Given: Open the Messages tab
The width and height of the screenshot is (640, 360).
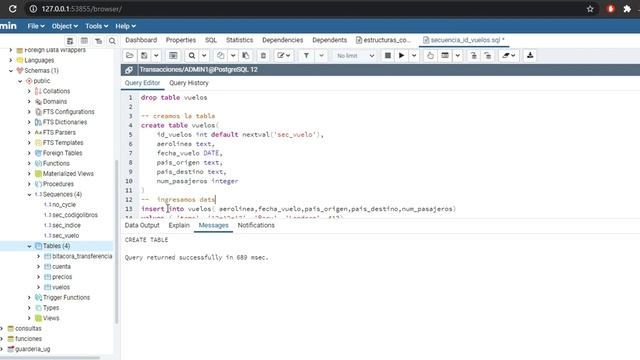Looking at the screenshot, I should (213, 225).
